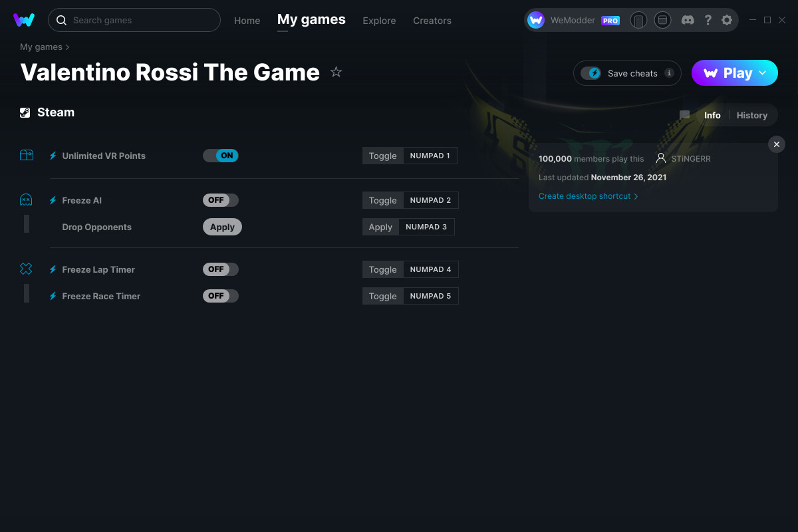Click the phone remote icon in header

tap(638, 21)
